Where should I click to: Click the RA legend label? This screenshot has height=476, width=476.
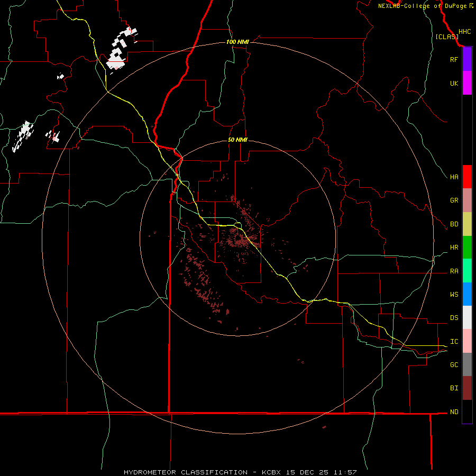pos(454,271)
